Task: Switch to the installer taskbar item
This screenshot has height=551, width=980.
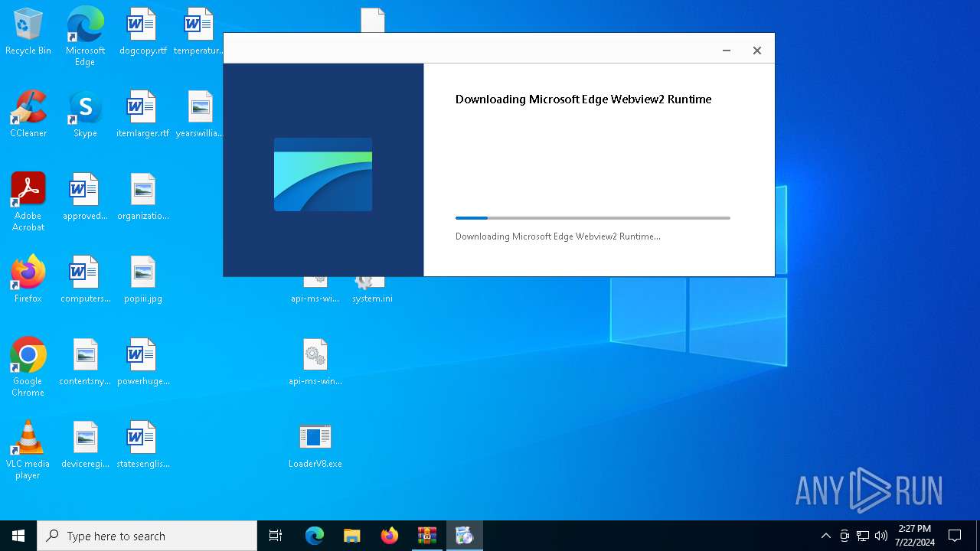Action: point(465,536)
